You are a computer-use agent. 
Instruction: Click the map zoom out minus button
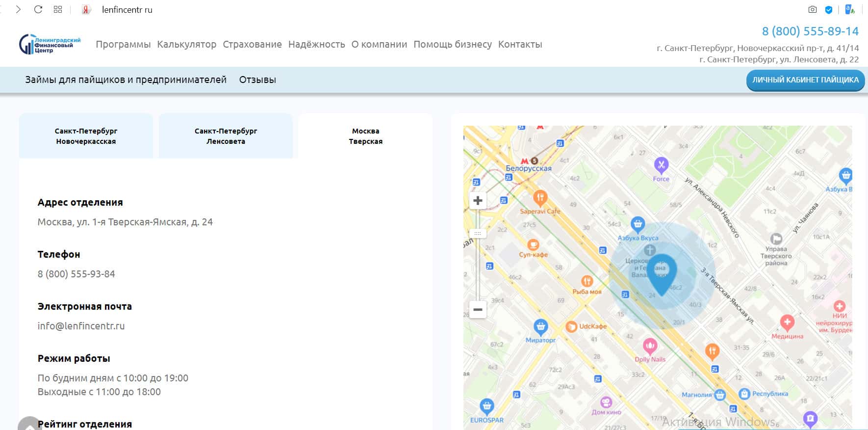click(478, 310)
